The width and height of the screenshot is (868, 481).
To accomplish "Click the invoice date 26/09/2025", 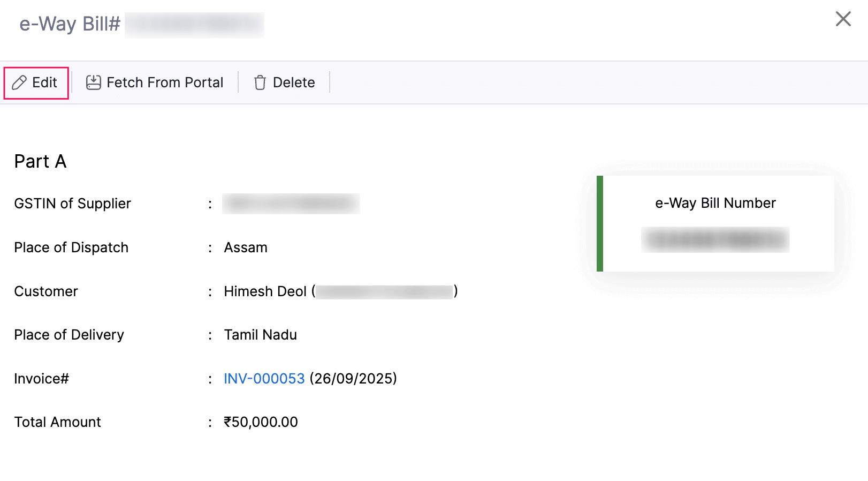I will [x=352, y=378].
